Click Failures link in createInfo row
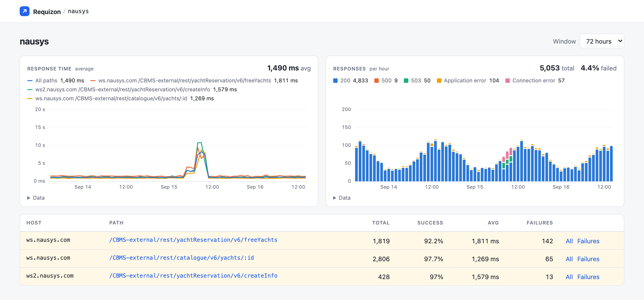The height and width of the screenshot is (300, 644). pyautogui.click(x=588, y=277)
